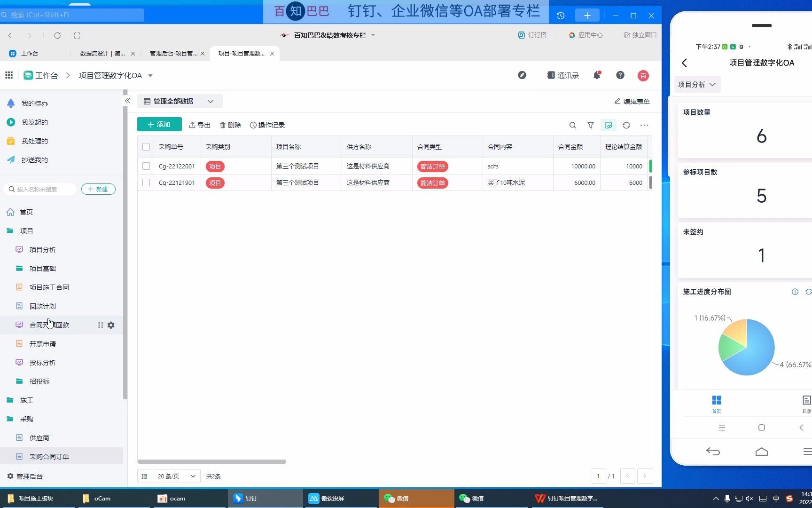Open 操作记录 log
This screenshot has width=812, height=508.
click(267, 125)
